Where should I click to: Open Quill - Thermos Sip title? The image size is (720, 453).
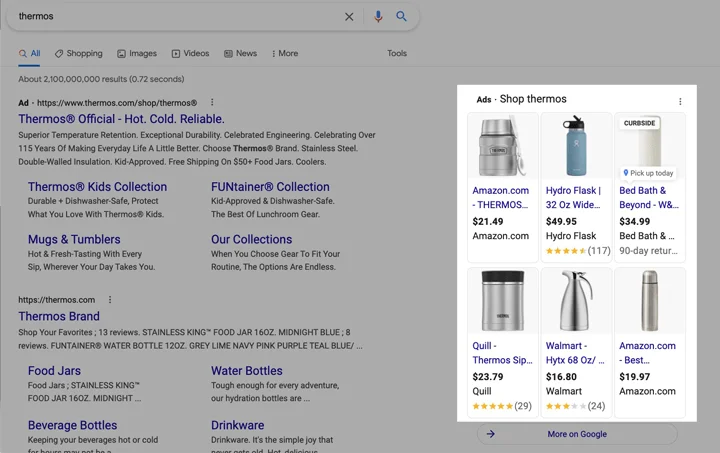[x=502, y=353]
